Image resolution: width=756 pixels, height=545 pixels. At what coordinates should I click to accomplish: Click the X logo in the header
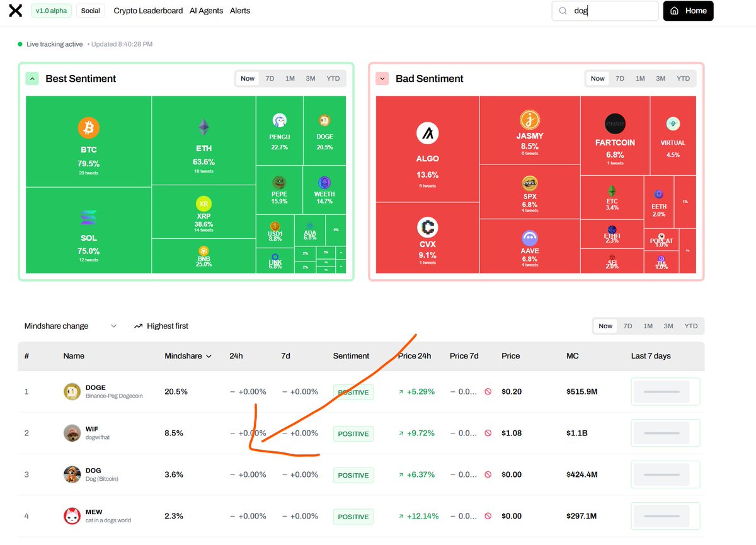(15, 11)
